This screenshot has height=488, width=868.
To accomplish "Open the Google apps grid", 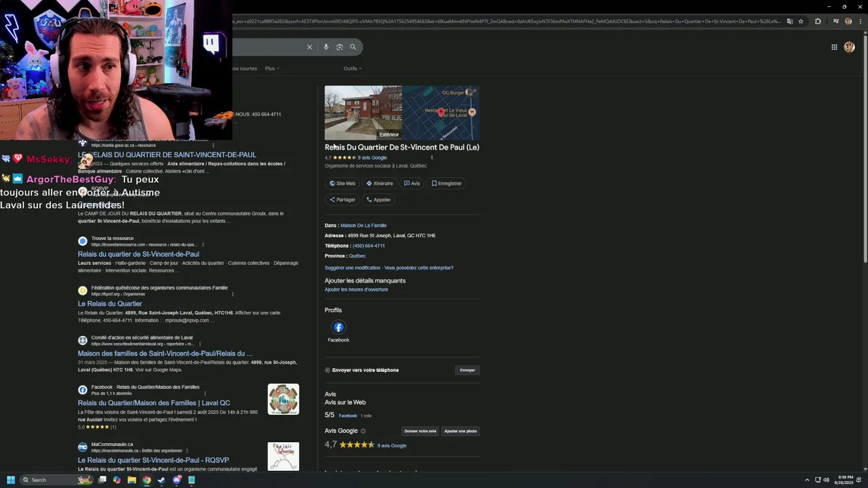I will click(x=834, y=47).
